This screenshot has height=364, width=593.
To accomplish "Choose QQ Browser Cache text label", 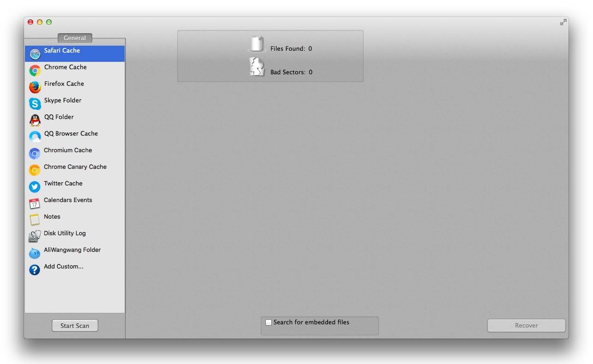I will coord(71,133).
